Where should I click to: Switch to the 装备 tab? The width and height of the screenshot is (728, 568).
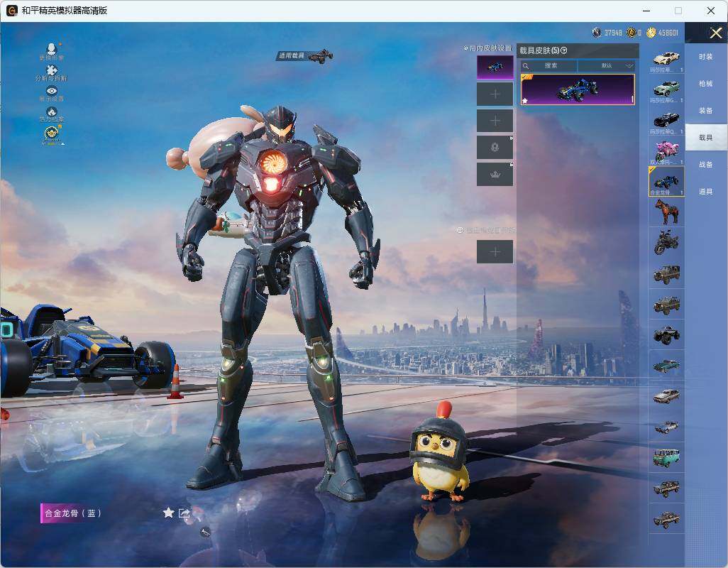(706, 111)
